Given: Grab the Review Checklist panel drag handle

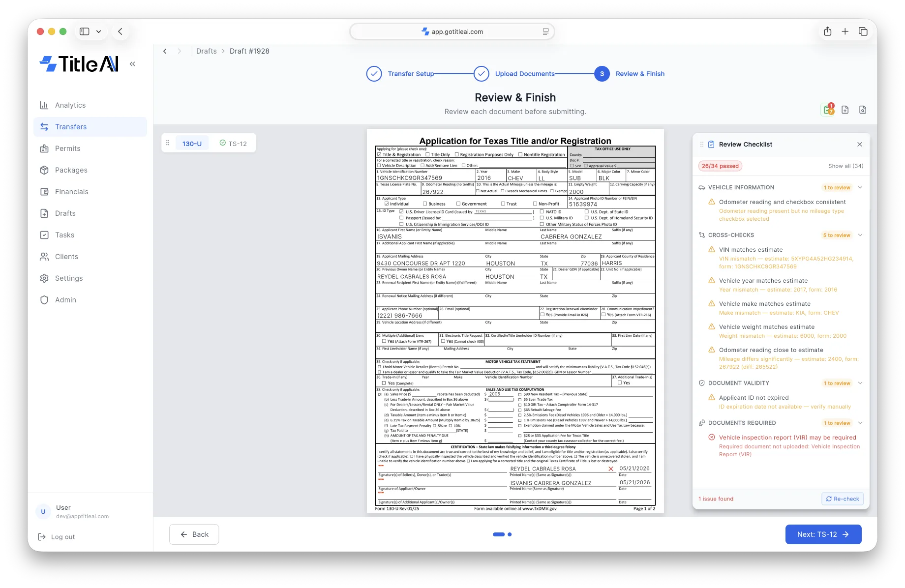Looking at the screenshot, I should coord(702,144).
